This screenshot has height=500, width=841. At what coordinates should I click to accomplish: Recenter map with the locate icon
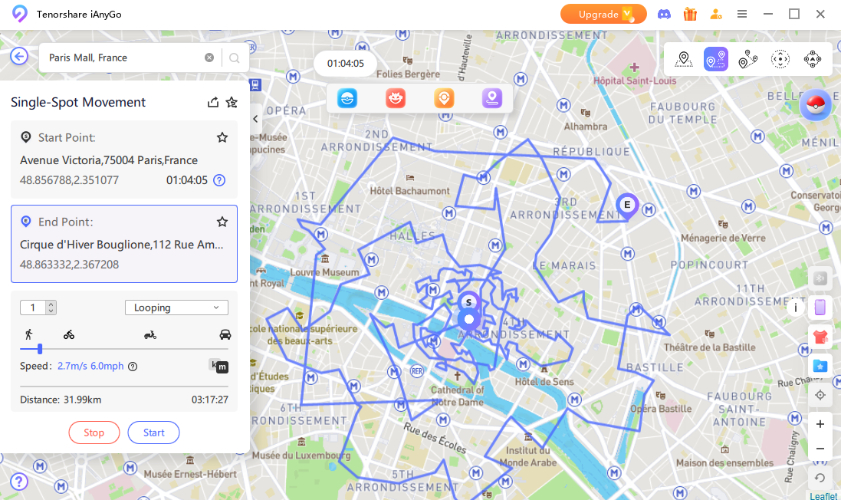(820, 395)
